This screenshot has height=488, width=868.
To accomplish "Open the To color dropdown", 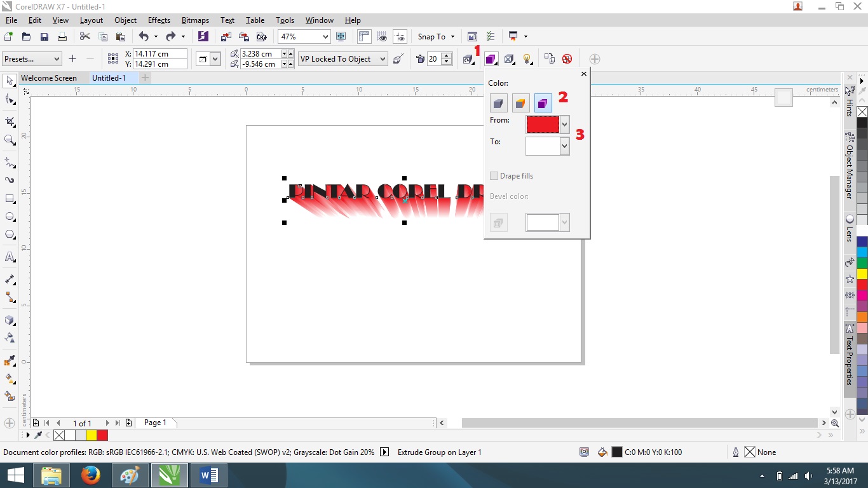I will [564, 146].
